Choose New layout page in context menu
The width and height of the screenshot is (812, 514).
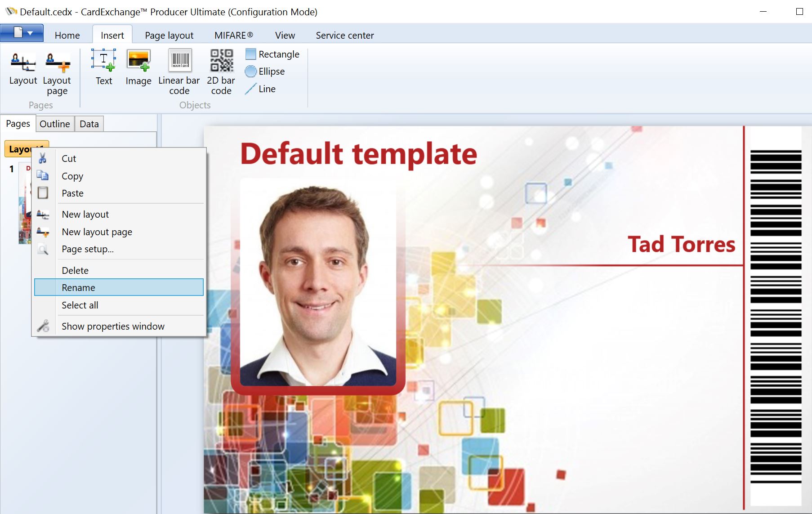pos(119,232)
